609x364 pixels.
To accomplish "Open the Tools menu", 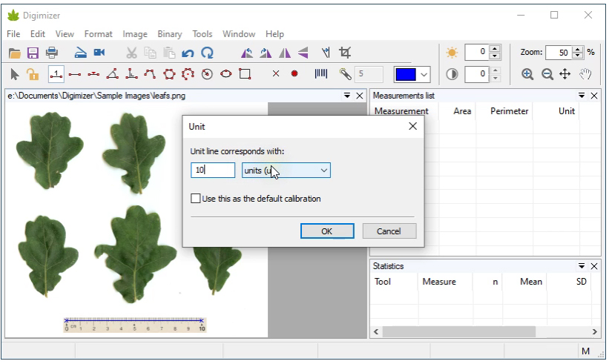I will pos(202,34).
